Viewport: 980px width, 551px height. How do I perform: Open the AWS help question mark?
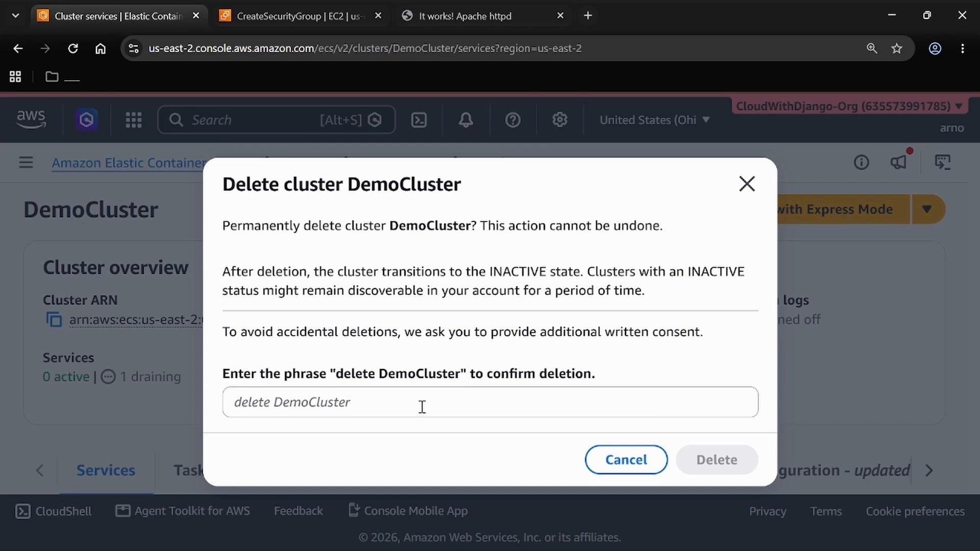512,120
